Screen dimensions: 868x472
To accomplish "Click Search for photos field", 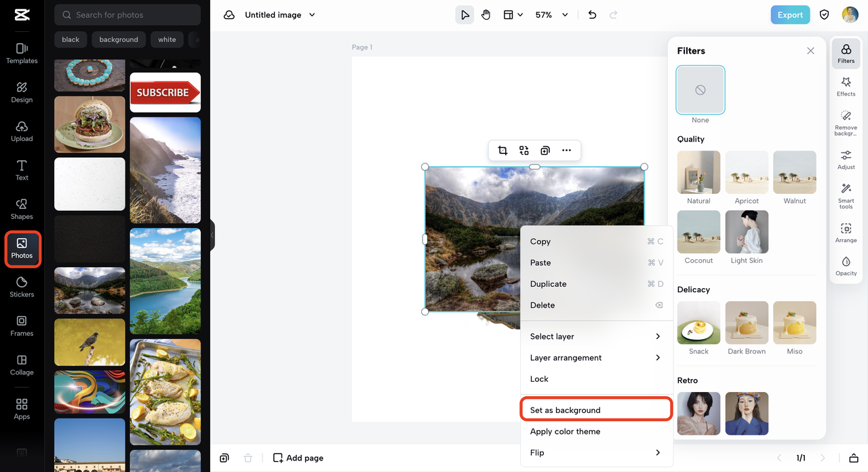I will pyautogui.click(x=127, y=15).
